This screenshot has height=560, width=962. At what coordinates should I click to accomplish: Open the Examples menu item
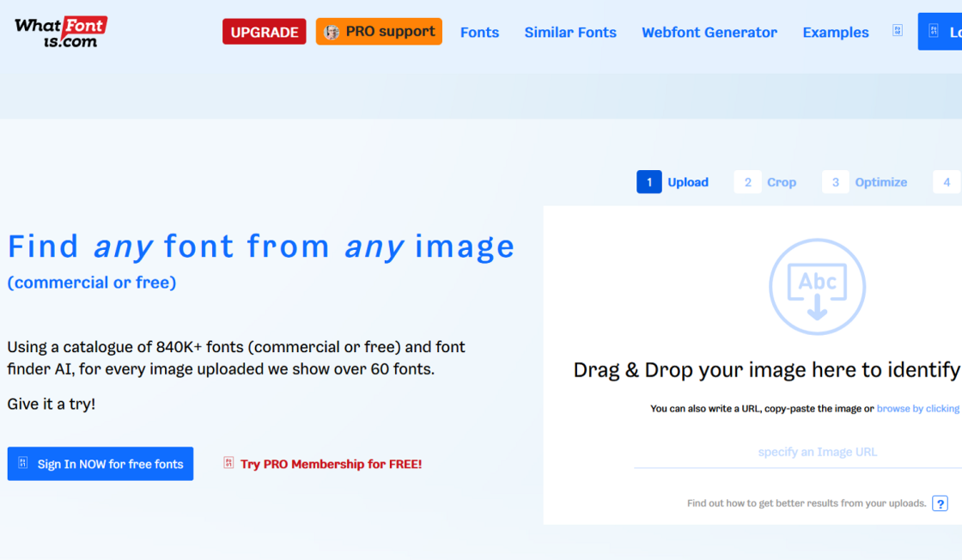coord(835,33)
